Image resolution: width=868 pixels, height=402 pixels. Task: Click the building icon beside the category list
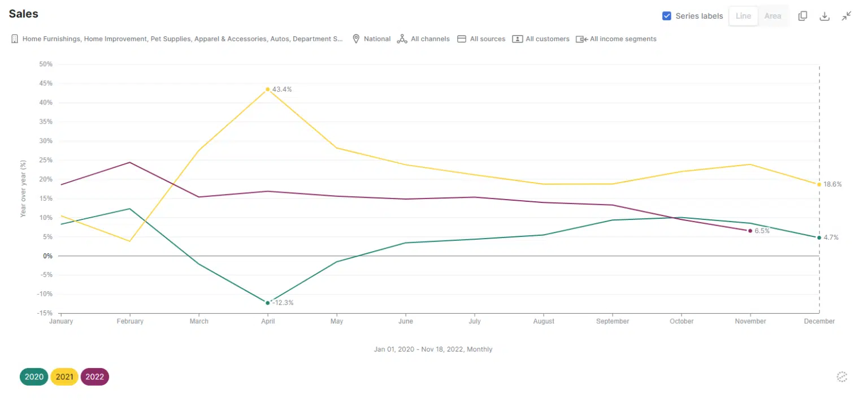pyautogui.click(x=15, y=39)
